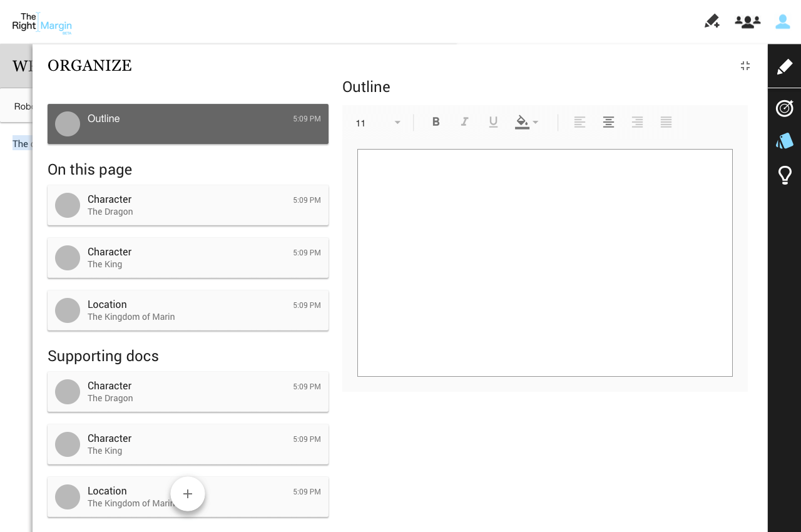Open the user profile icon
The width and height of the screenshot is (801, 532).
click(x=782, y=22)
